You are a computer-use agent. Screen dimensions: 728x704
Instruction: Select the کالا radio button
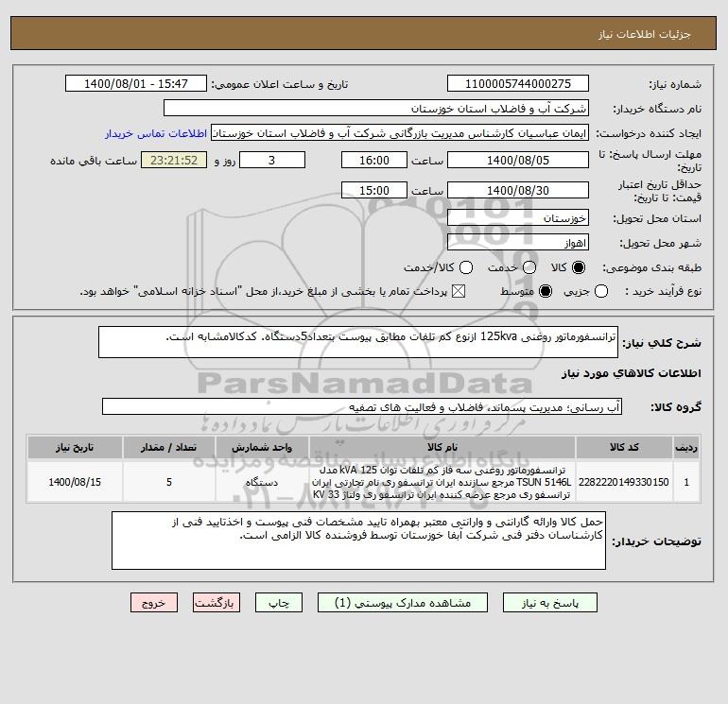click(x=579, y=267)
